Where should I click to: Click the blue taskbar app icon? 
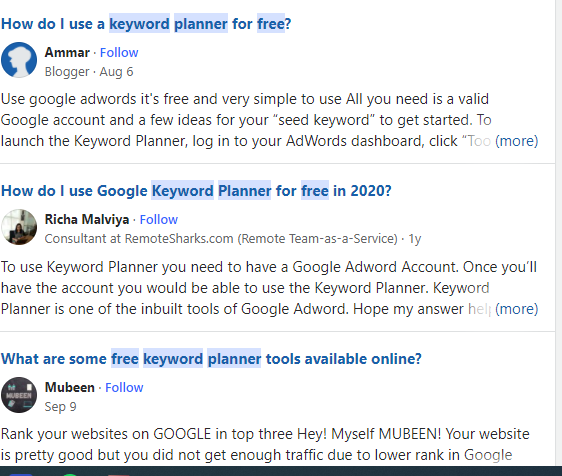coord(21,474)
